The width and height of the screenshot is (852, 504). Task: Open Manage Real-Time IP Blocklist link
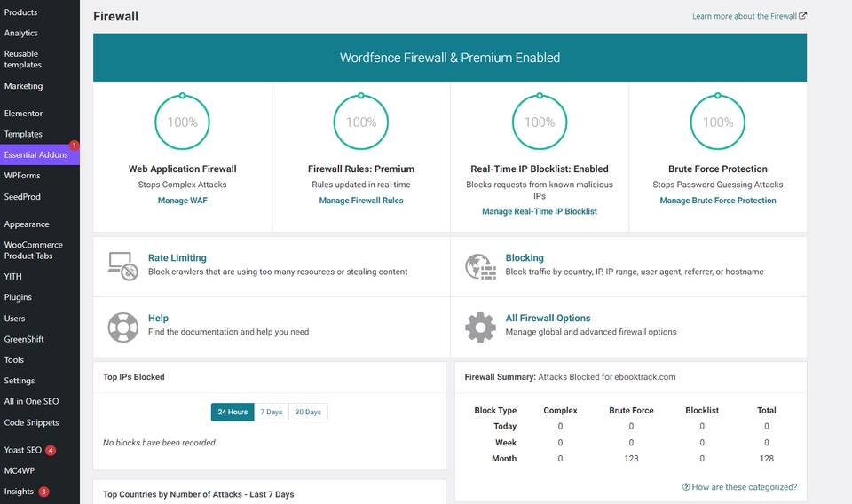540,211
